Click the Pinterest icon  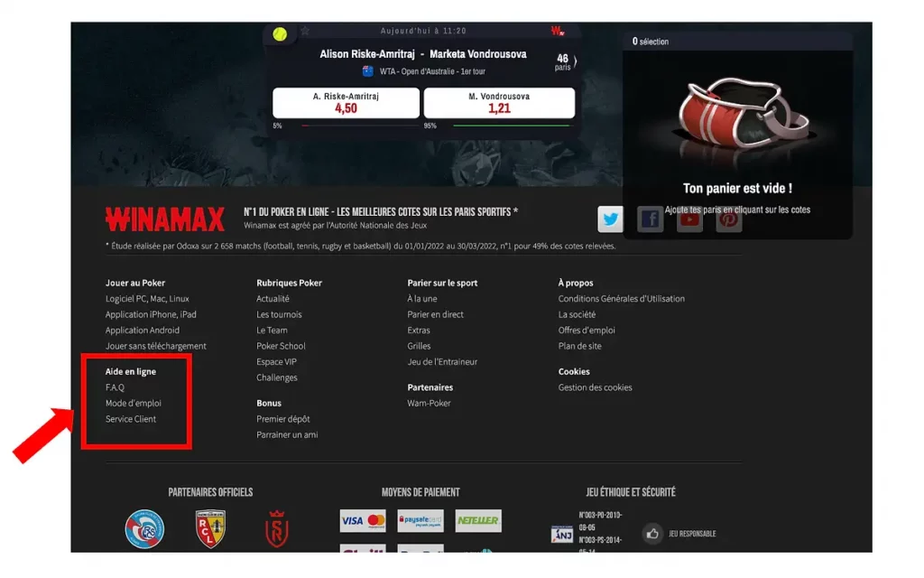coord(728,219)
